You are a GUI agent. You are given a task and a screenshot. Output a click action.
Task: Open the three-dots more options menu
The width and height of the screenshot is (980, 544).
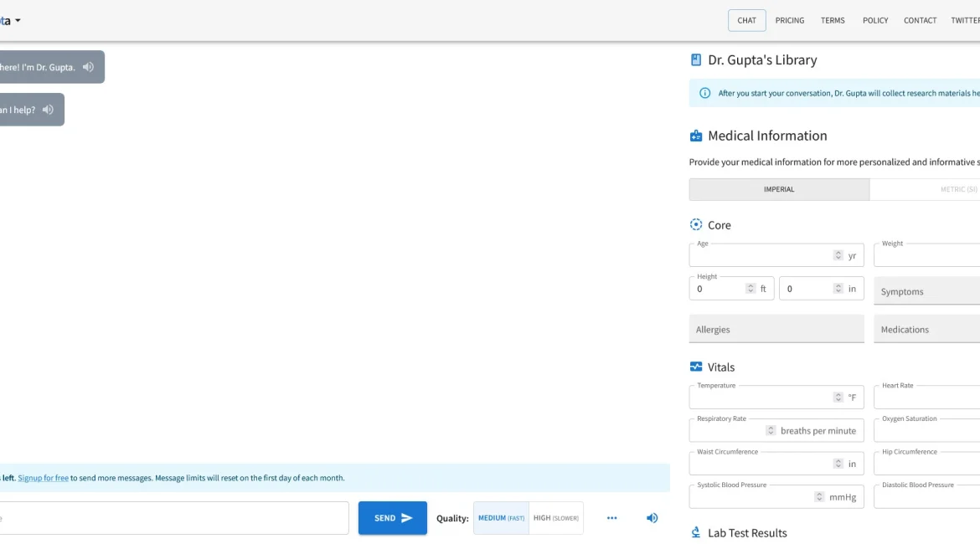coord(612,518)
